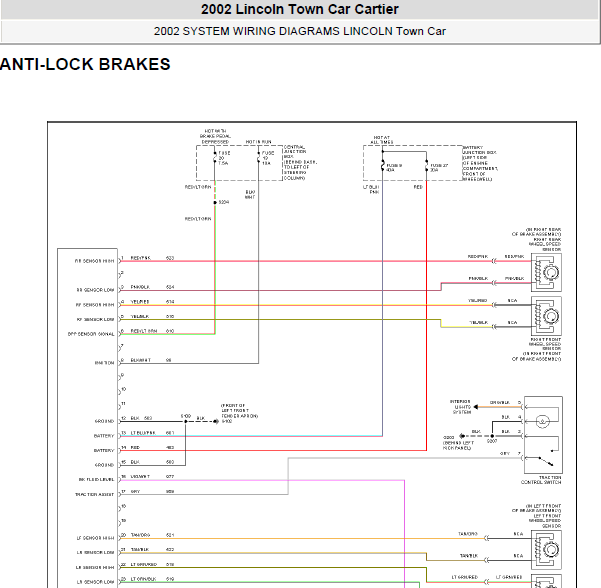Click the "RED/PNK" wire label at pin 1
The width and height of the screenshot is (601, 588).
pyautogui.click(x=141, y=258)
